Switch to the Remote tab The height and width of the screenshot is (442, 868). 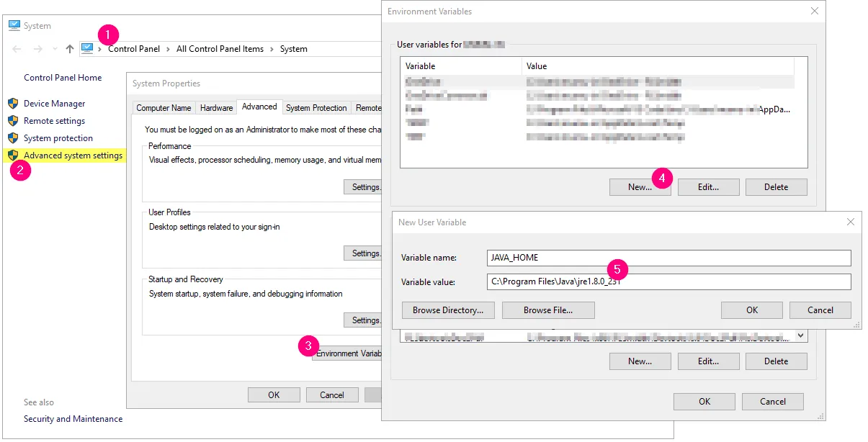pos(367,108)
